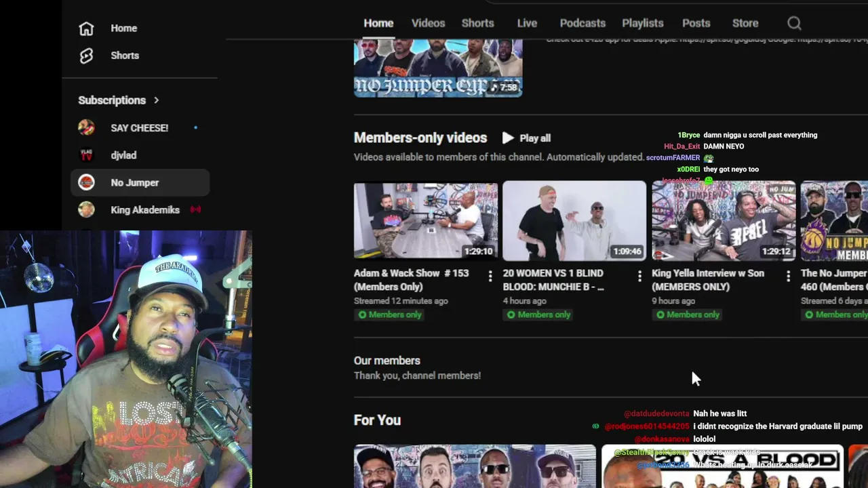This screenshot has height=488, width=868.
Task: Click the scrotumFARMER chat username
Action: click(x=673, y=158)
